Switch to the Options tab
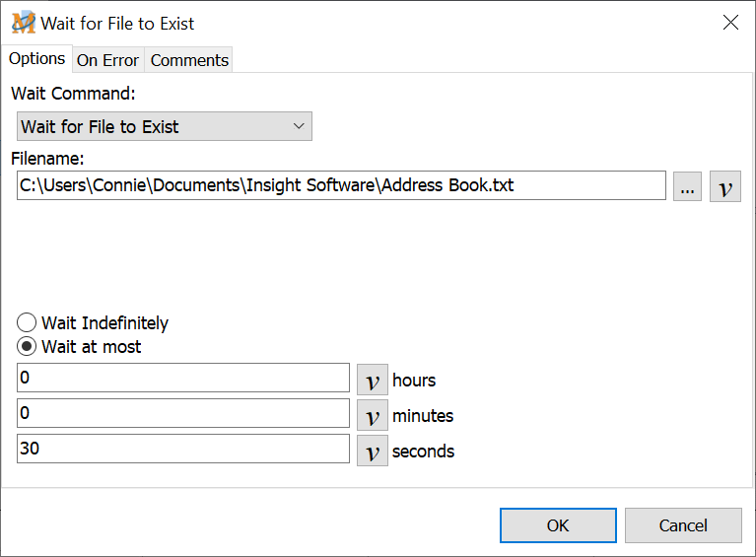Image resolution: width=756 pixels, height=557 pixels. coord(36,58)
